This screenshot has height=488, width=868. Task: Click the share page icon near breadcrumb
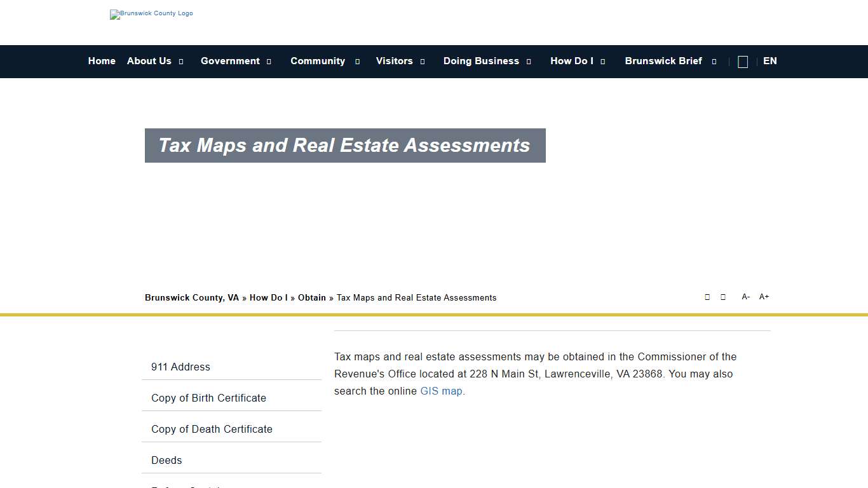(707, 297)
